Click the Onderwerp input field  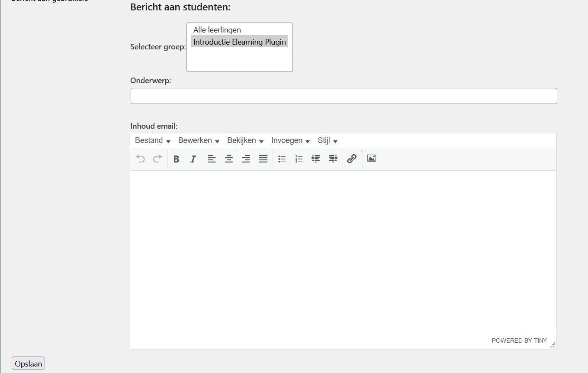[x=344, y=96]
